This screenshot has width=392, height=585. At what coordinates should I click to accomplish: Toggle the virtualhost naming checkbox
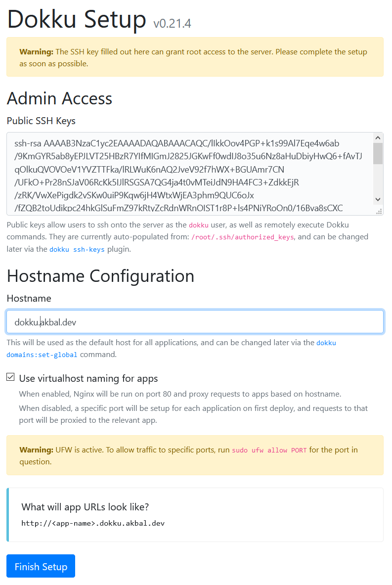pos(10,377)
